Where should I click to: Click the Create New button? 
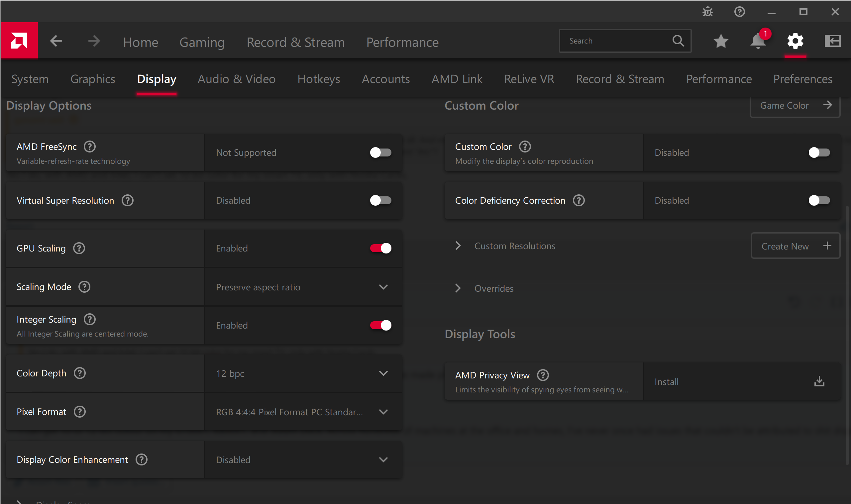(x=796, y=246)
